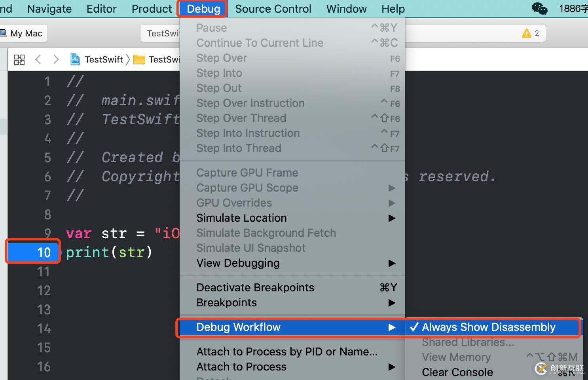The height and width of the screenshot is (380, 588).
Task: Expand the Capture GPU Scope submenu
Action: click(x=292, y=188)
